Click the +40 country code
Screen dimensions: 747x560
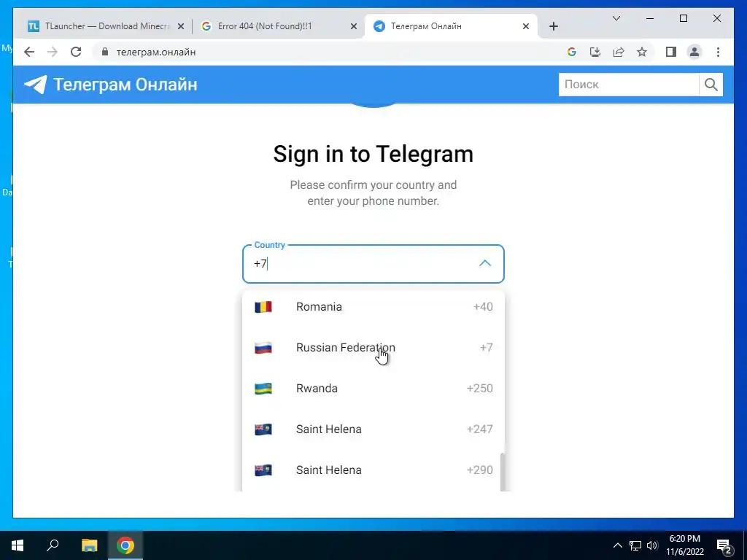(x=483, y=307)
